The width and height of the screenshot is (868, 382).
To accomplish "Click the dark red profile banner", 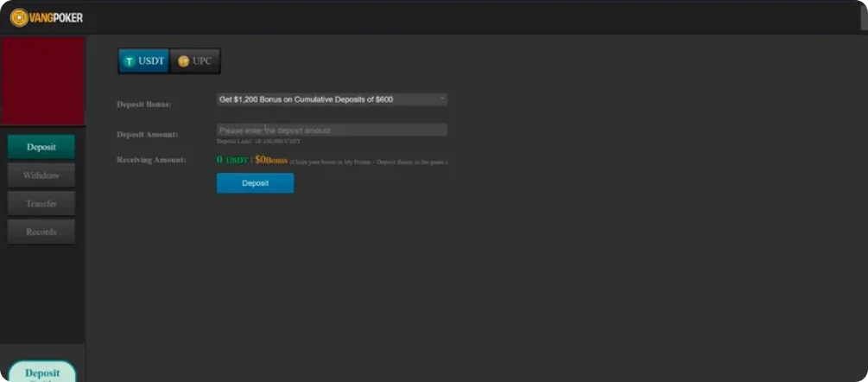I will 42,81.
